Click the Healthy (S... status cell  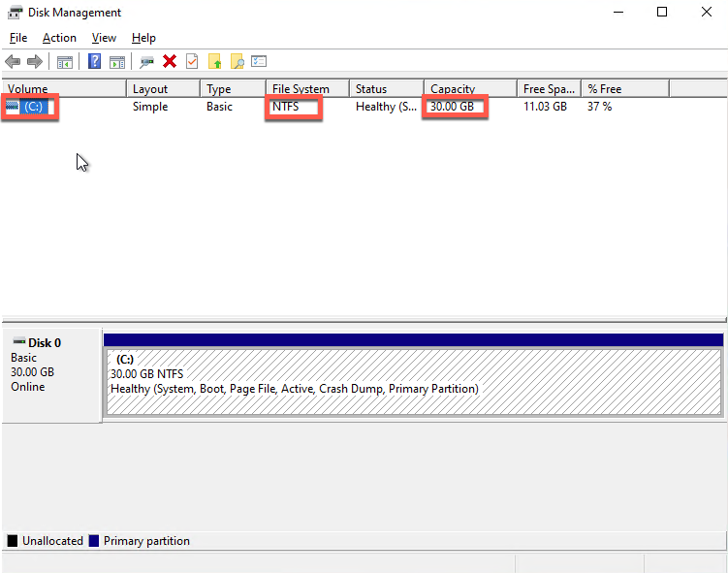click(x=386, y=107)
